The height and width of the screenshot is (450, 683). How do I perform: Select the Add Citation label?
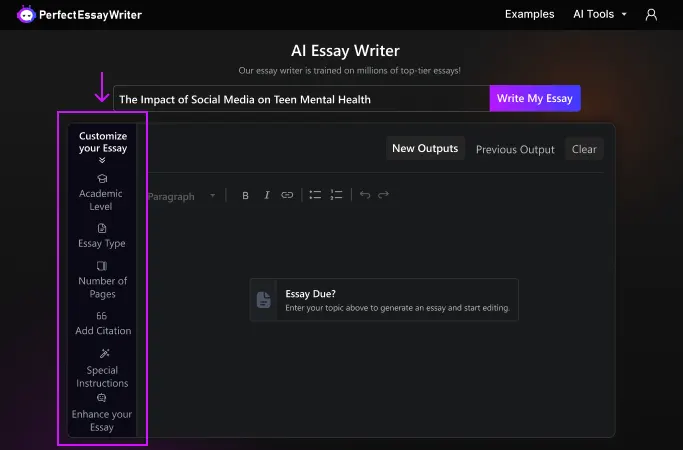tap(103, 331)
